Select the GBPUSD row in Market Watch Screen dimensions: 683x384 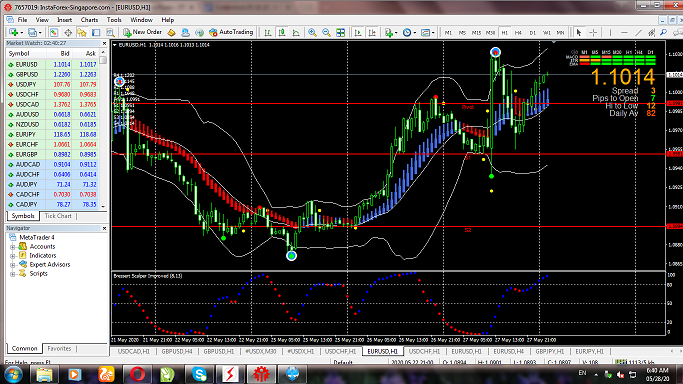pos(52,74)
